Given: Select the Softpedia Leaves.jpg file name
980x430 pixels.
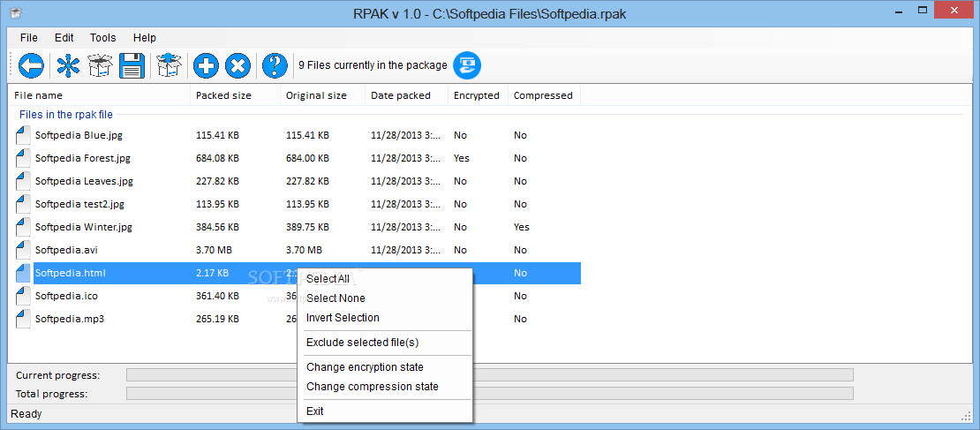Looking at the screenshot, I should pyautogui.click(x=84, y=181).
